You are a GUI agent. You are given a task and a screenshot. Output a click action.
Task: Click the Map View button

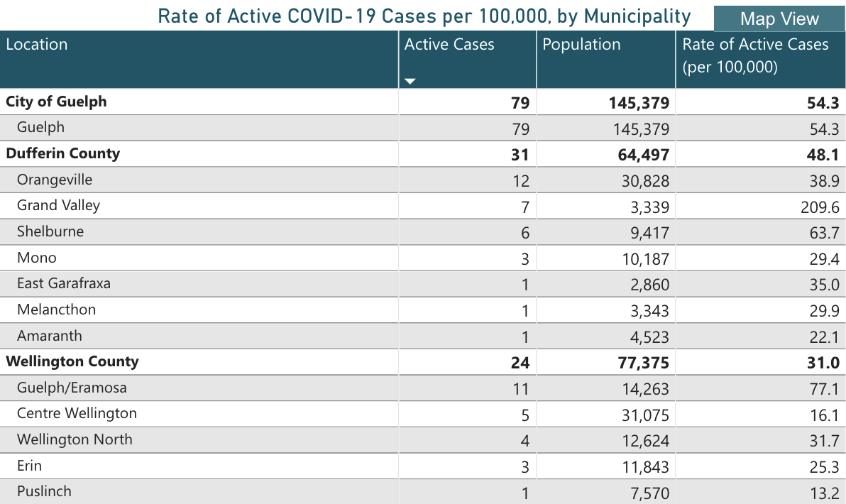(x=779, y=18)
